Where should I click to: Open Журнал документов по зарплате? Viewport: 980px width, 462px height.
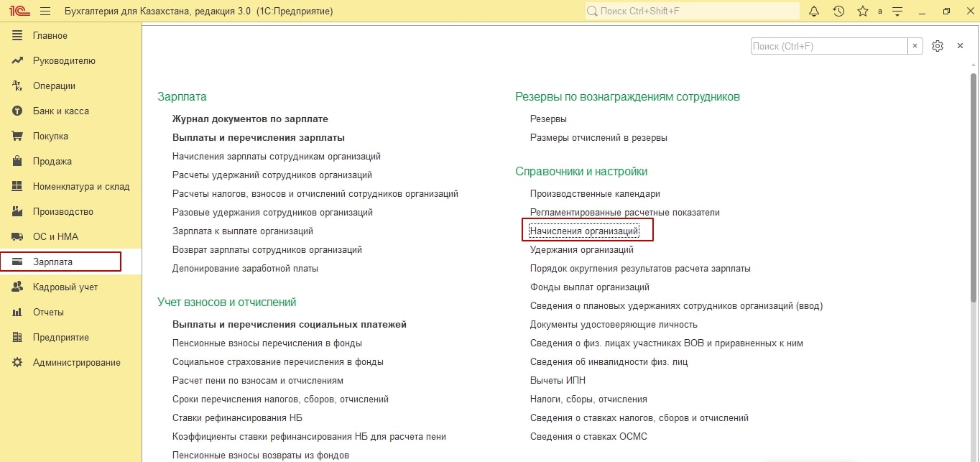pos(250,119)
